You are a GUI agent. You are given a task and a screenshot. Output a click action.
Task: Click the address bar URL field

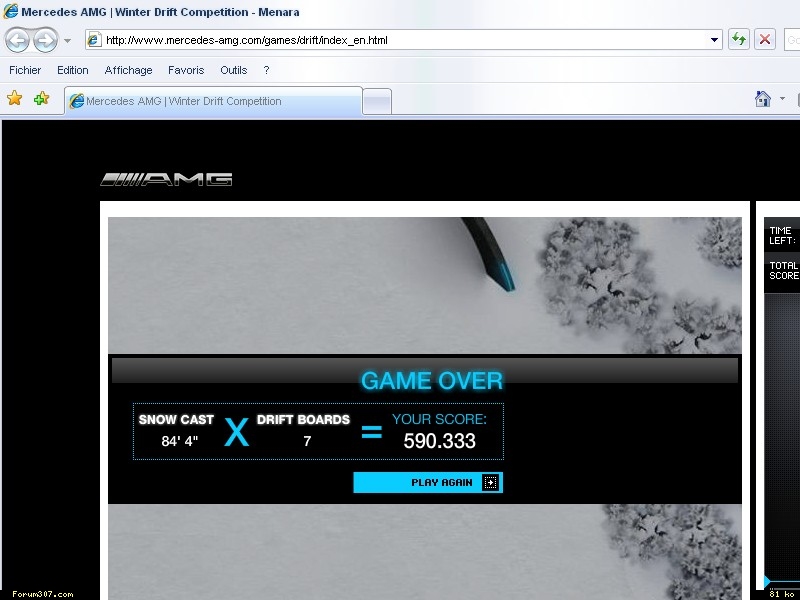coord(400,40)
